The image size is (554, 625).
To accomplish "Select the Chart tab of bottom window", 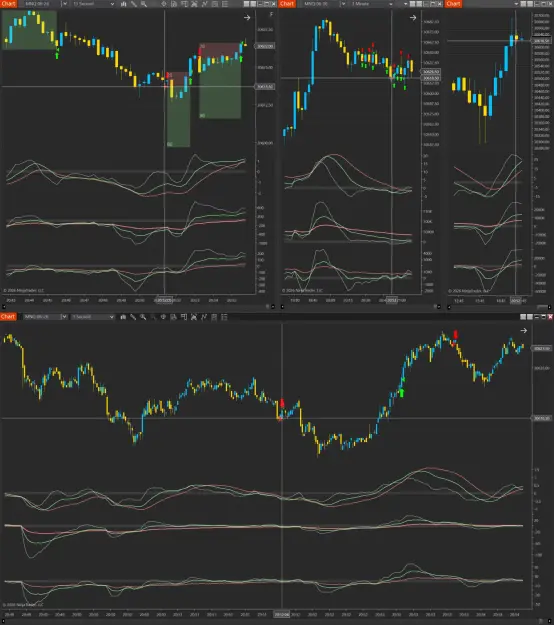I will coord(8,317).
